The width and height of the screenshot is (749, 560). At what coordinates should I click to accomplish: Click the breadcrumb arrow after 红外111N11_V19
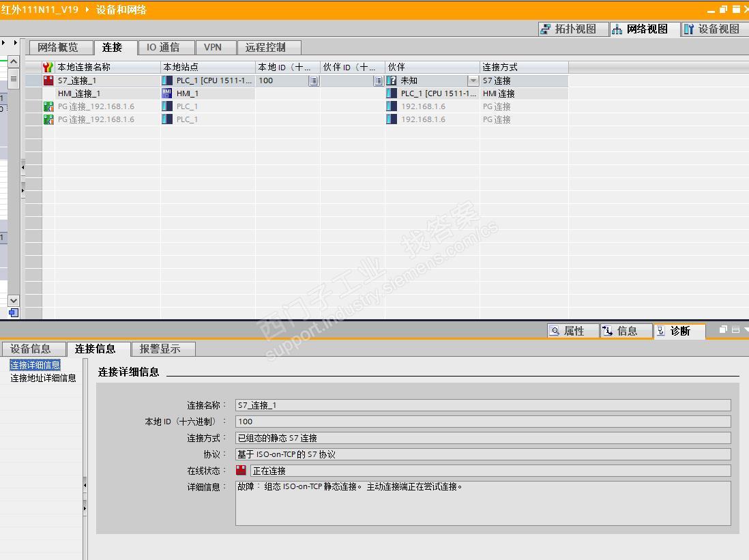click(x=87, y=10)
